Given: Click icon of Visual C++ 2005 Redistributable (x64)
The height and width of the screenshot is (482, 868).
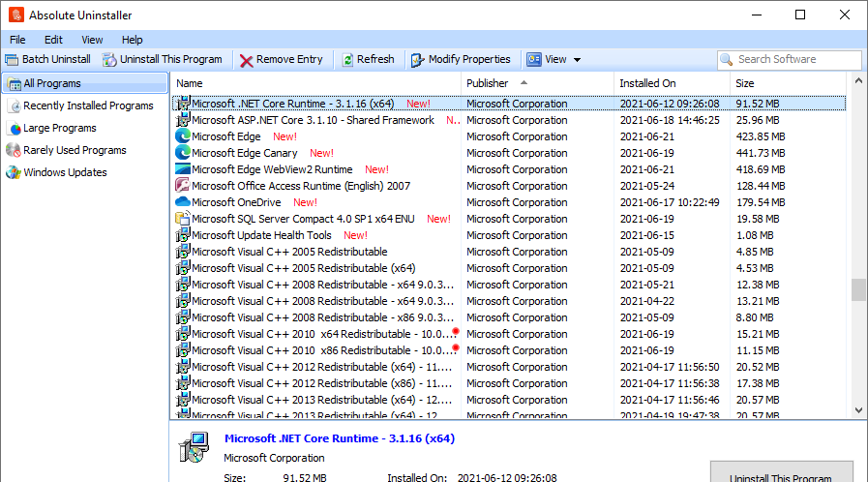Looking at the screenshot, I should click(183, 268).
